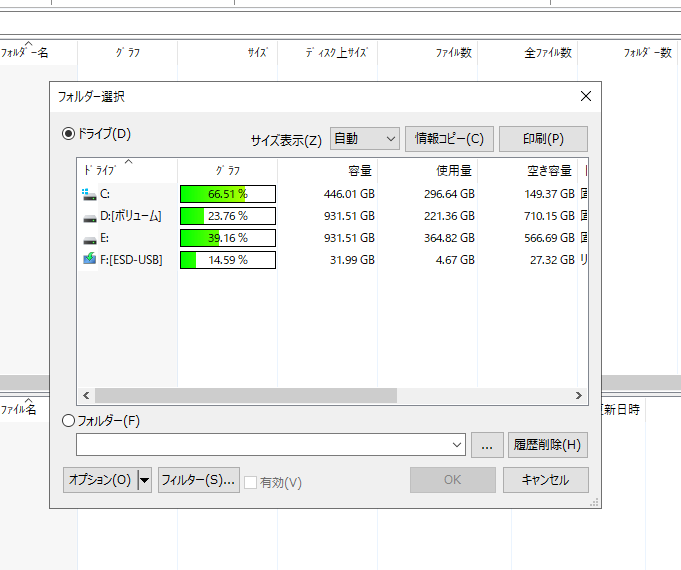This screenshot has height=570, width=681.
Task: Open the オプション(O) split arrow menu
Action: click(145, 481)
